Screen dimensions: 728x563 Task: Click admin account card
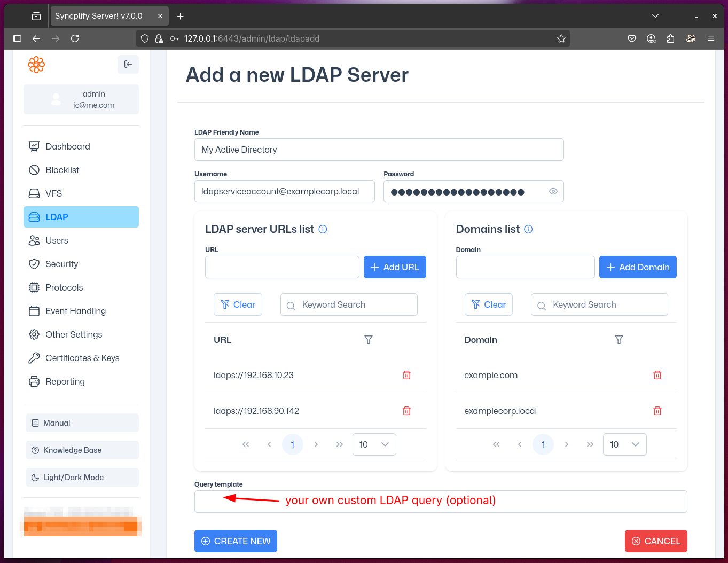click(81, 99)
